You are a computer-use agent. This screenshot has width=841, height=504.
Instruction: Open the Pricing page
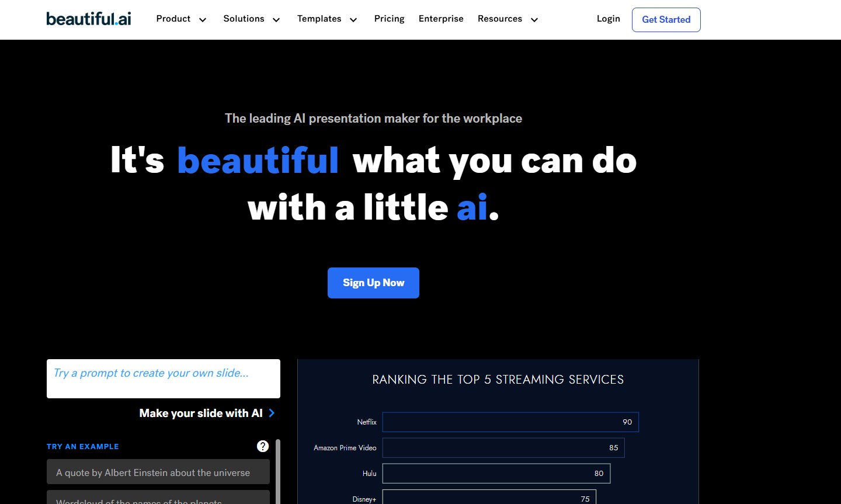(389, 19)
